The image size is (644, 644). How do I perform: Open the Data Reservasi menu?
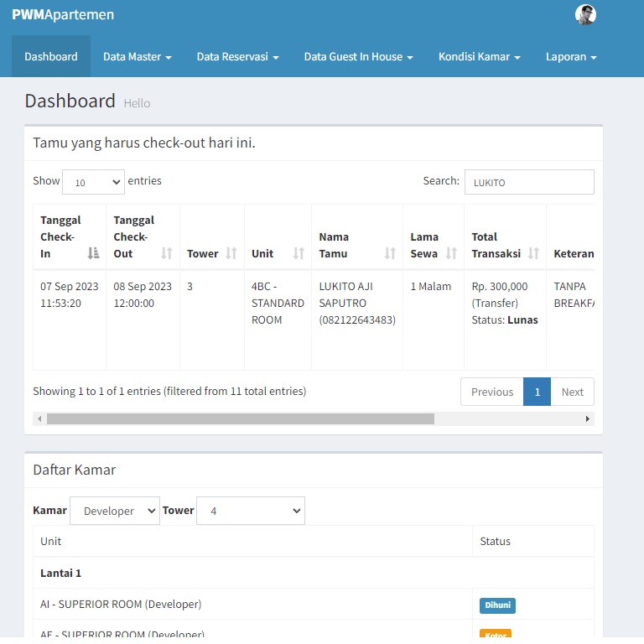pos(237,57)
